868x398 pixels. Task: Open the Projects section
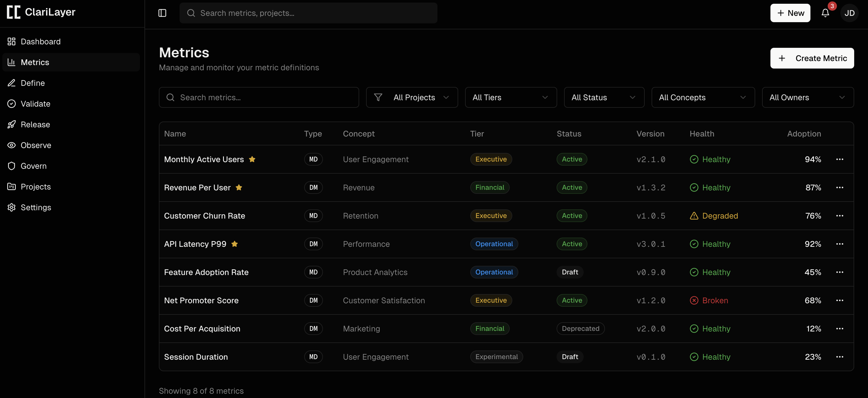(36, 187)
